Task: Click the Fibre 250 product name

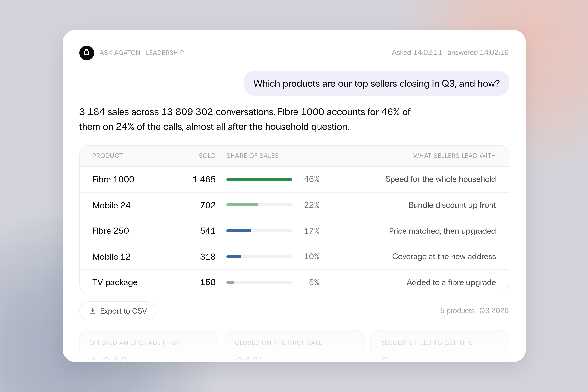Action: pyautogui.click(x=110, y=231)
